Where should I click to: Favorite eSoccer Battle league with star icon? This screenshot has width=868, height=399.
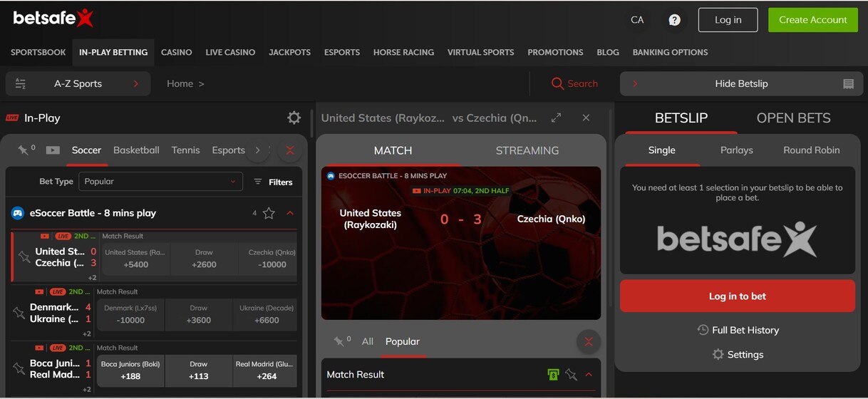(x=269, y=213)
